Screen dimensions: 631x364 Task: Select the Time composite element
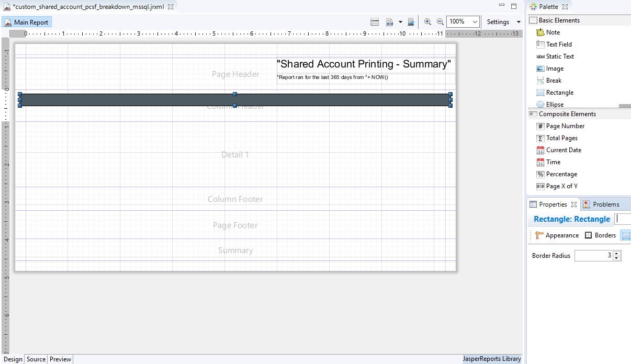point(548,162)
